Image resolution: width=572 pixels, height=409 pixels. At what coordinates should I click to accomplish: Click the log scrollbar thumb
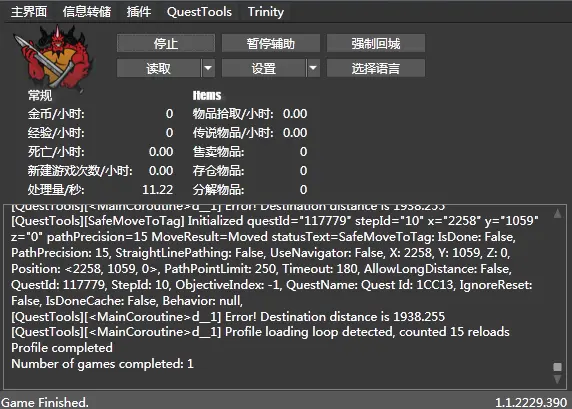coord(557,367)
